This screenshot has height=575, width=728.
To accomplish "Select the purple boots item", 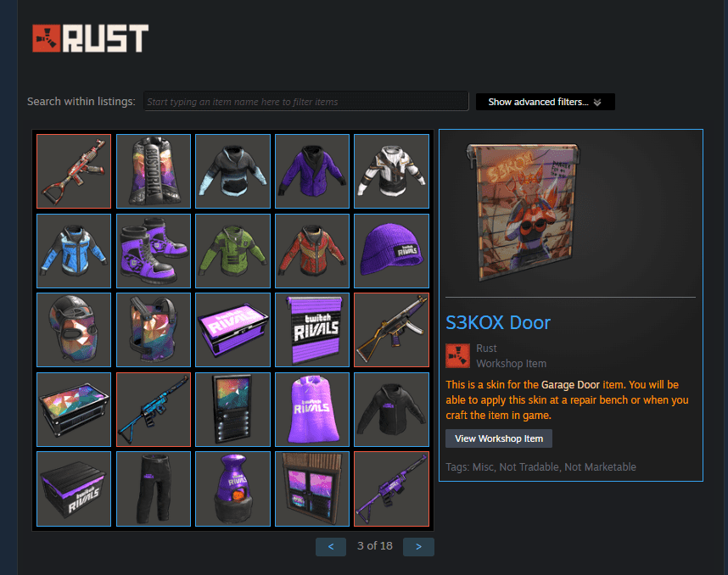I will (x=154, y=250).
